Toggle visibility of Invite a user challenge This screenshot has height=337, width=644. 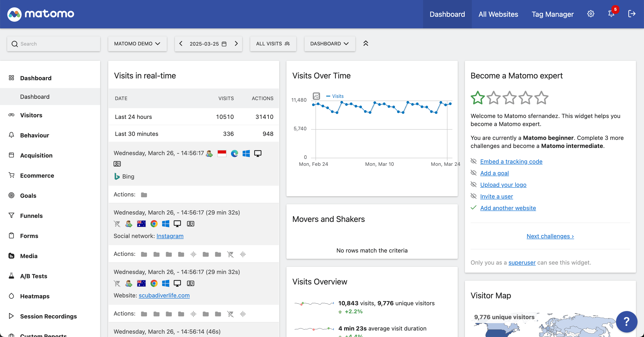coord(474,196)
